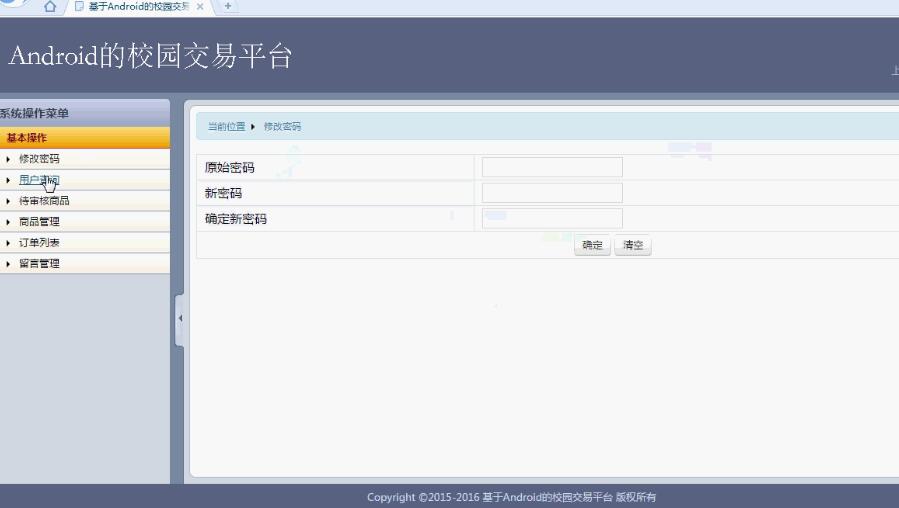Image resolution: width=899 pixels, height=508 pixels.
Task: Click the 清空 reset button
Action: pos(633,245)
